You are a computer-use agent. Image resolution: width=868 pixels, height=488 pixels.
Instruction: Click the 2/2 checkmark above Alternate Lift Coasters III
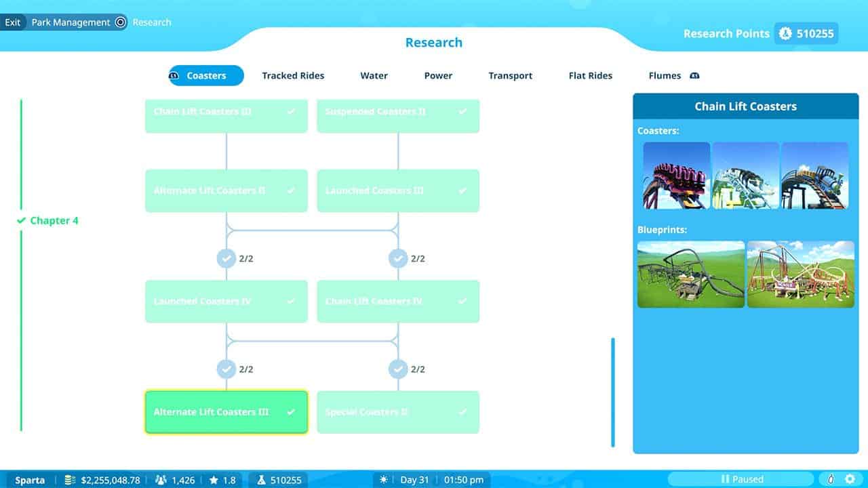226,369
